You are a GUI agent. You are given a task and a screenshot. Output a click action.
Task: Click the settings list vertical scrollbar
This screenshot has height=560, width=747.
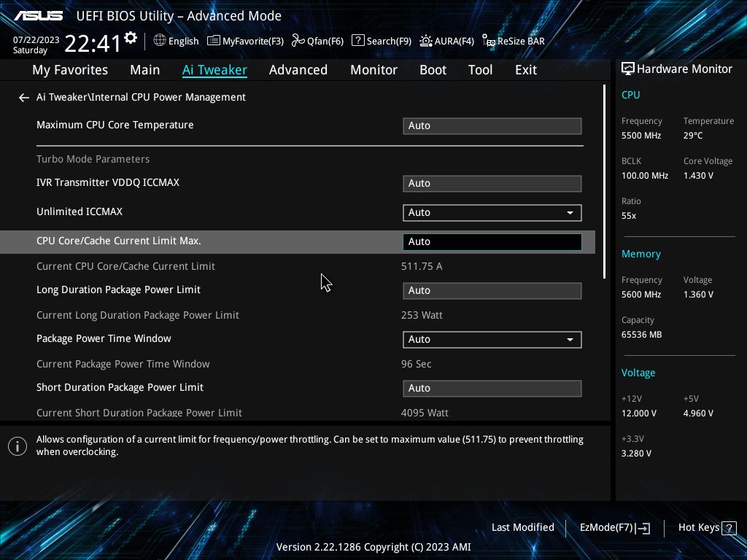pyautogui.click(x=604, y=182)
